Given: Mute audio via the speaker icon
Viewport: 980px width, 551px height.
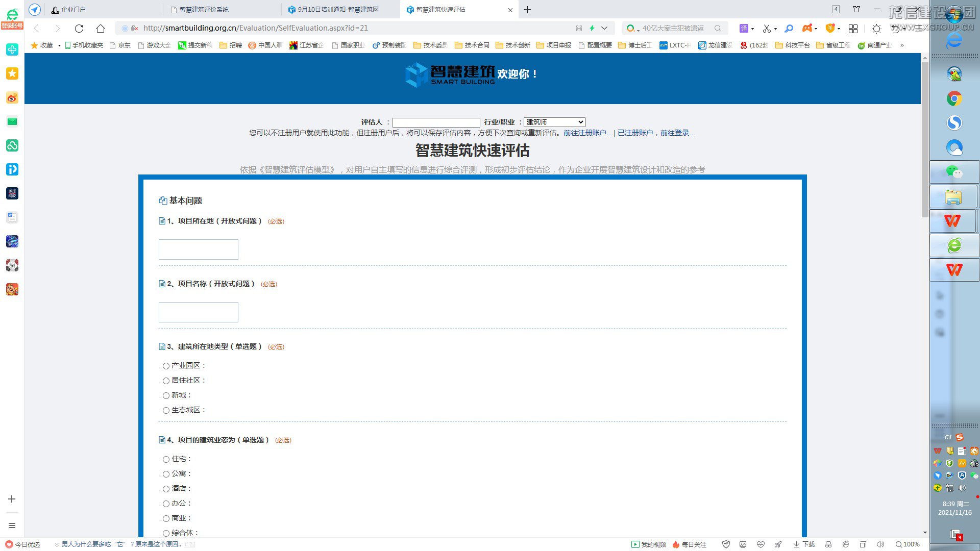Looking at the screenshot, I should 880,544.
